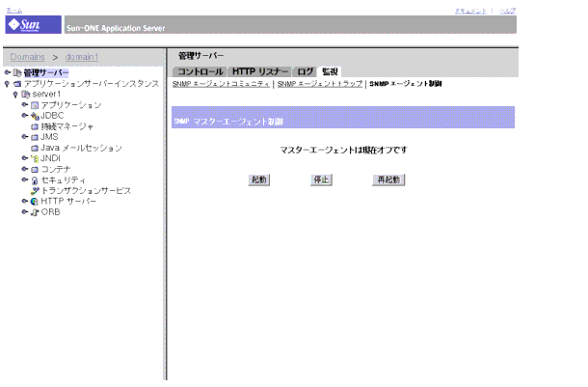Click the 管理サーバー node icon
The image size is (588, 387).
coord(17,72)
